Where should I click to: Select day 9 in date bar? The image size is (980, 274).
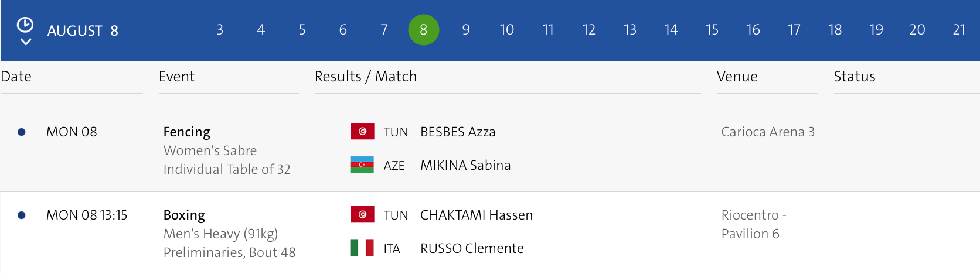(466, 30)
